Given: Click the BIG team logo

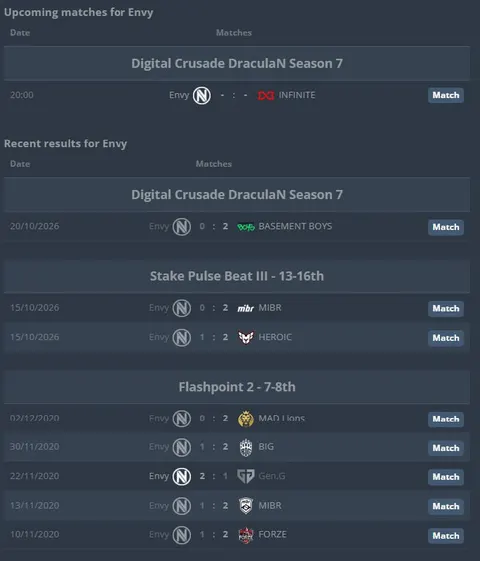Looking at the screenshot, I should pyautogui.click(x=246, y=447).
